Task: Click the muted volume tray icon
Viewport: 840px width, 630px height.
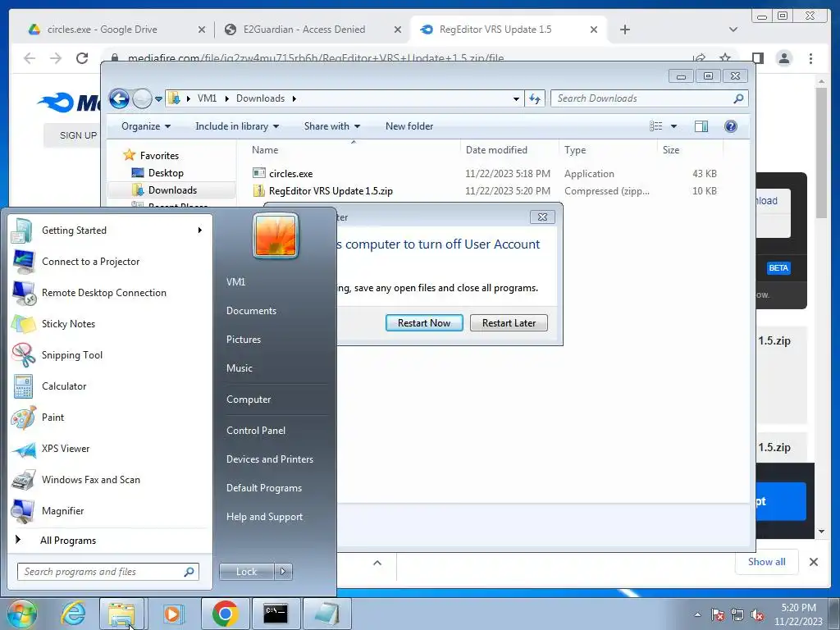Action: 757,614
